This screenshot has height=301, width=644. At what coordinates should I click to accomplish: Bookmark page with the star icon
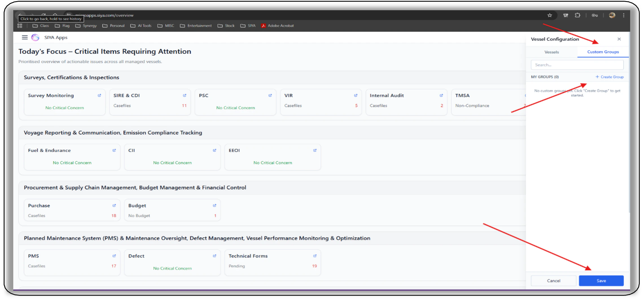point(550,15)
